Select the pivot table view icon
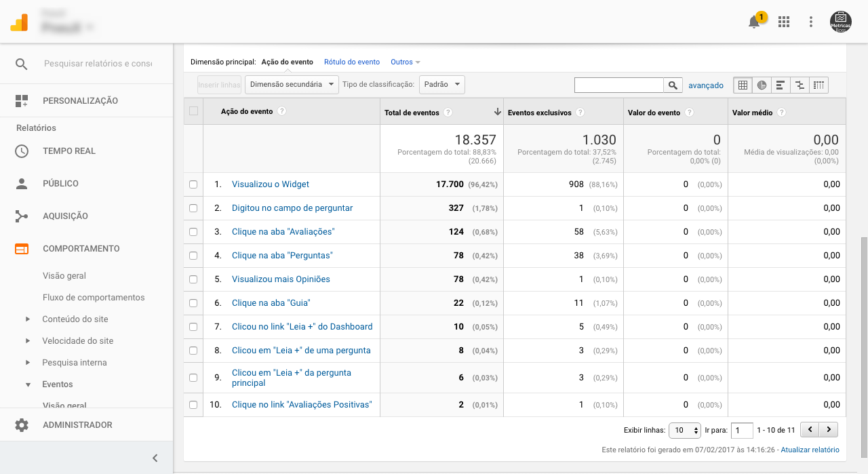 818,85
